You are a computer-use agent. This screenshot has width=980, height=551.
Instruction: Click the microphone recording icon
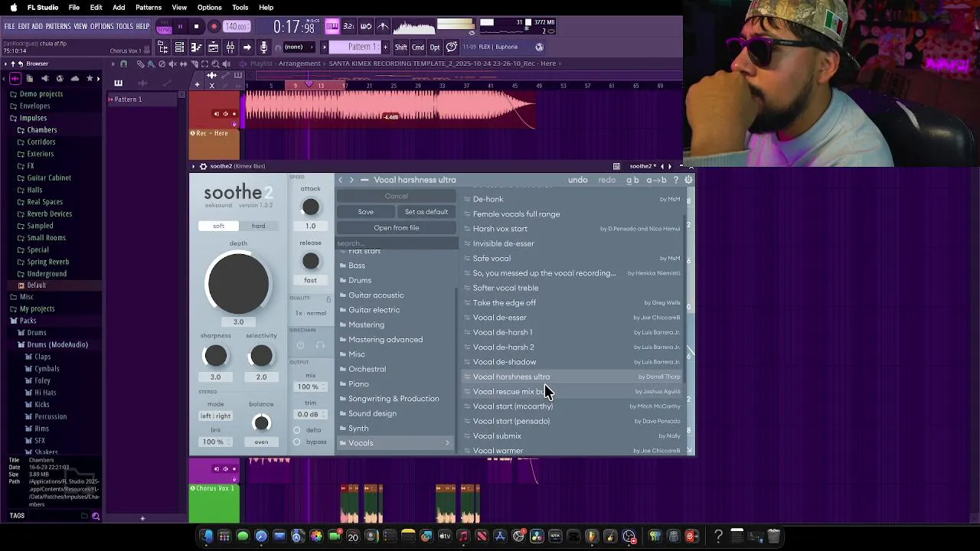pyautogui.click(x=263, y=47)
